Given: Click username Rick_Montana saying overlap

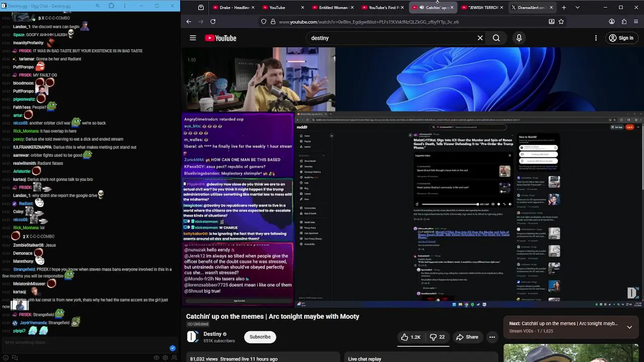Looking at the screenshot, I should [26, 131].
